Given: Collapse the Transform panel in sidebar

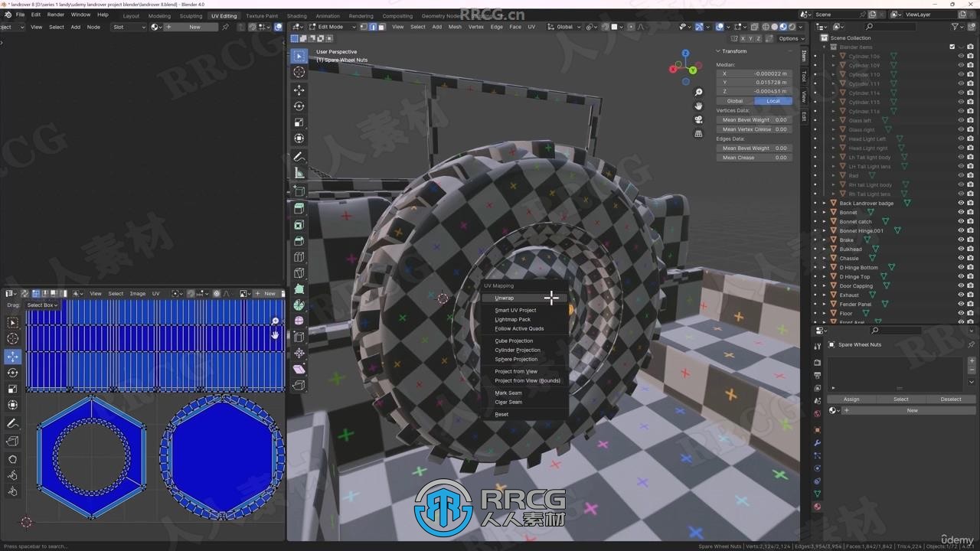Looking at the screenshot, I should [x=733, y=51].
